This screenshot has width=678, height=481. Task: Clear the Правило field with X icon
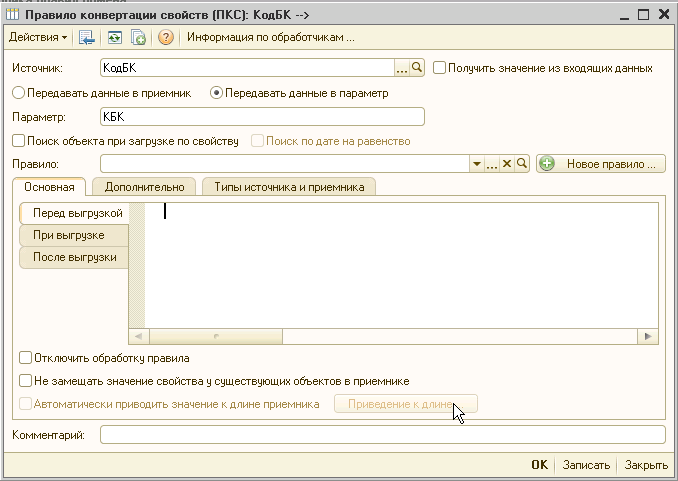pyautogui.click(x=507, y=164)
